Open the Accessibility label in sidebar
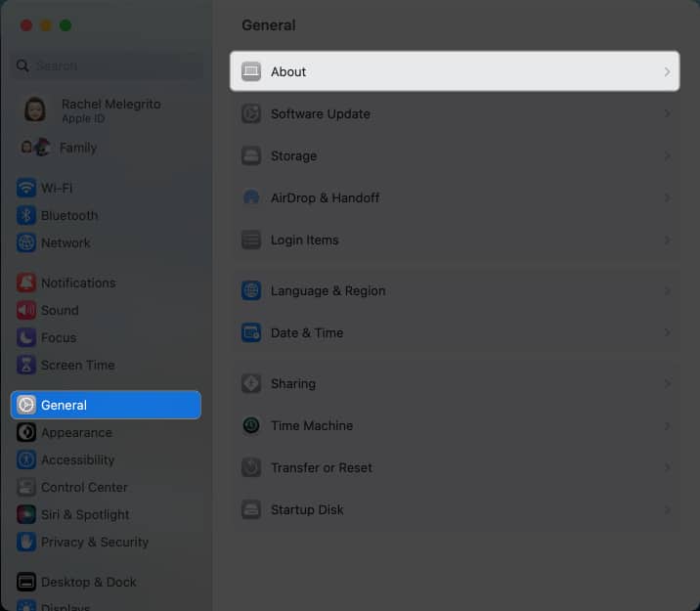The height and width of the screenshot is (611, 700). [77, 459]
